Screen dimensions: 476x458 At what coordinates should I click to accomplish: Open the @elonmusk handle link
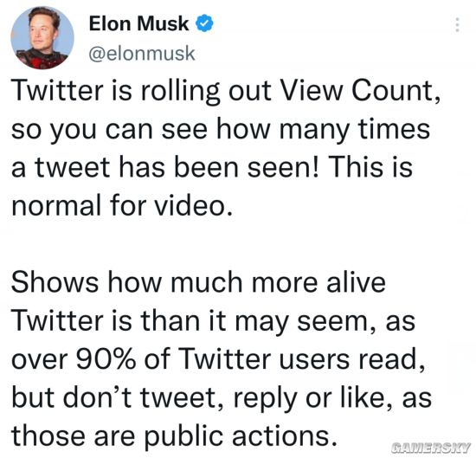click(142, 54)
